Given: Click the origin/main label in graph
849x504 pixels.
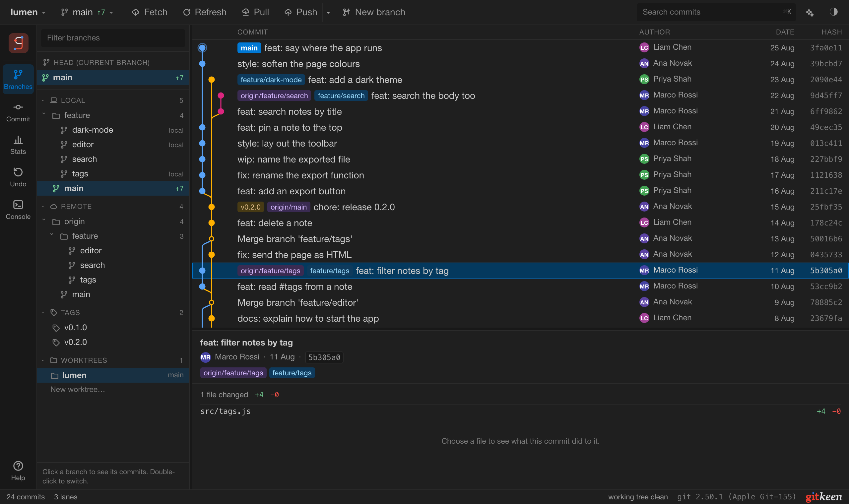Looking at the screenshot, I should (x=288, y=207).
